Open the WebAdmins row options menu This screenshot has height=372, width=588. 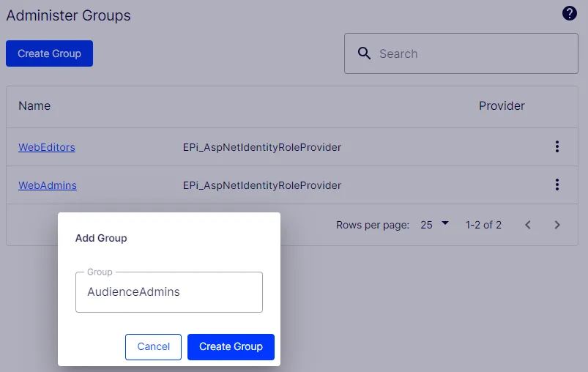click(557, 185)
